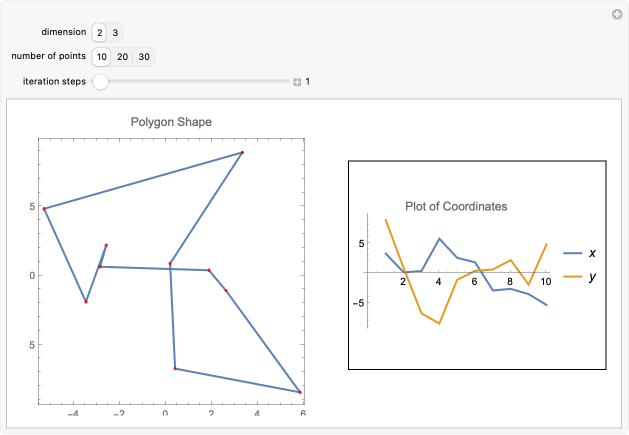Image resolution: width=629 pixels, height=435 pixels.
Task: Click the Plot of Coordinates title
Action: click(x=456, y=206)
